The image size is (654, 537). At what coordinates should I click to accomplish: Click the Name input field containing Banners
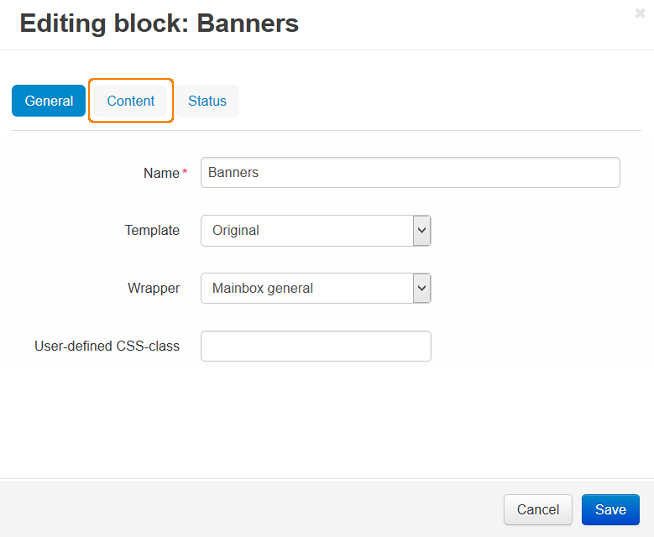point(410,172)
